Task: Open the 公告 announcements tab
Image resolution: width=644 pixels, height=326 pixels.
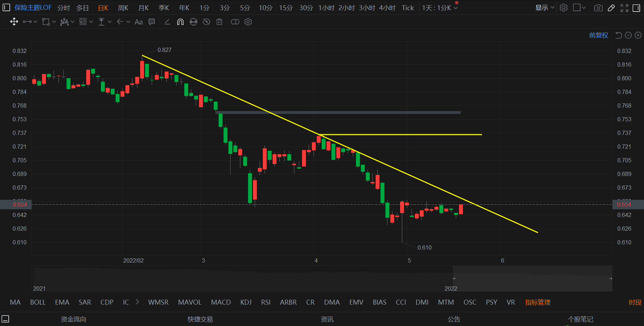Action: [x=454, y=319]
